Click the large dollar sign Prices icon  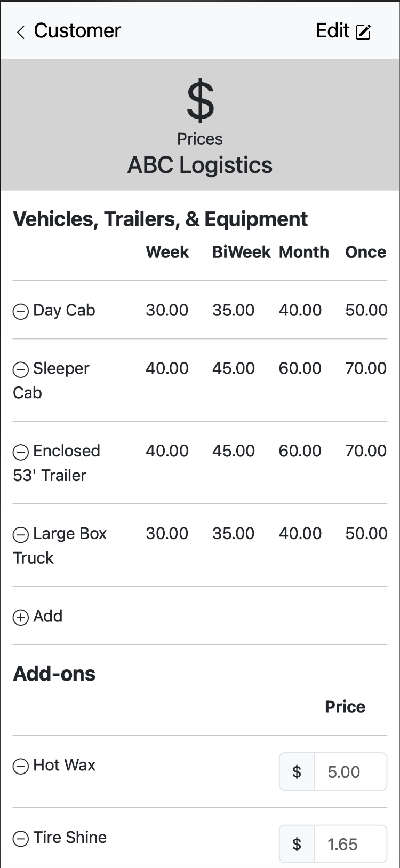click(x=200, y=100)
